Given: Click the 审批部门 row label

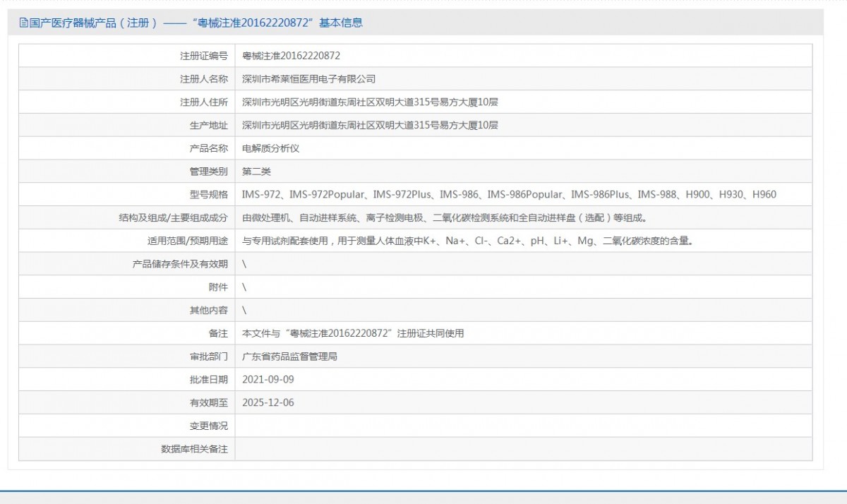Looking at the screenshot, I should (x=208, y=357).
